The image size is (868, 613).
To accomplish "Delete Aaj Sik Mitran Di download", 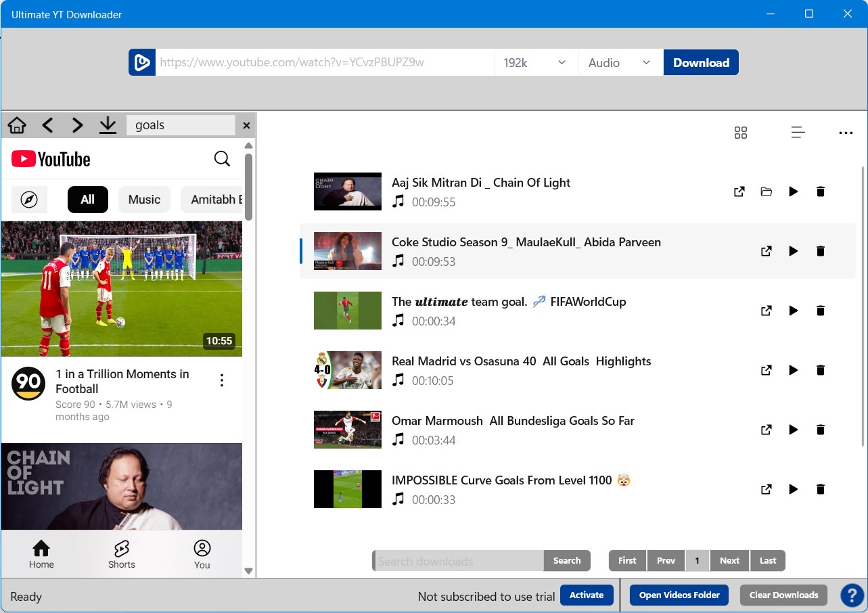I will 821,191.
